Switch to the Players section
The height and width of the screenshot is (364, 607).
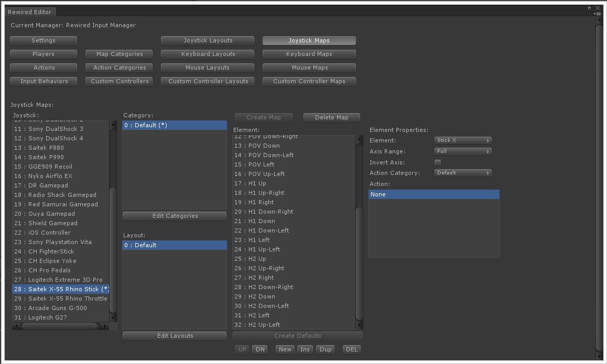point(43,54)
